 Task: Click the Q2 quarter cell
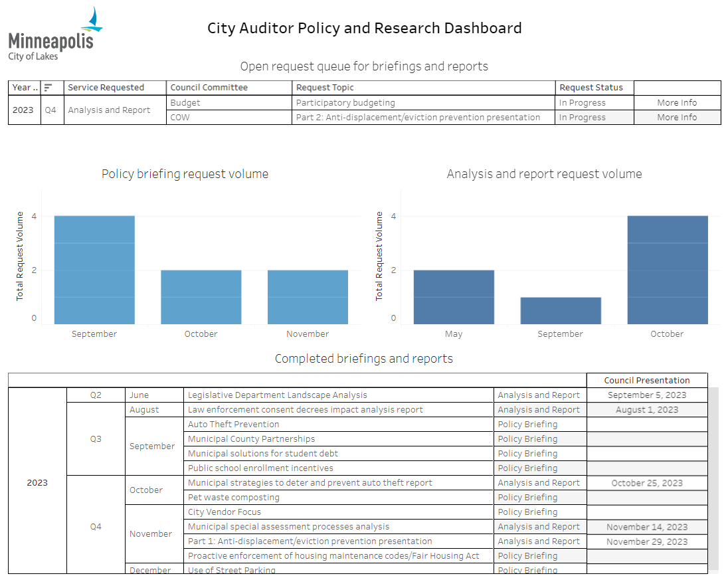(x=96, y=395)
